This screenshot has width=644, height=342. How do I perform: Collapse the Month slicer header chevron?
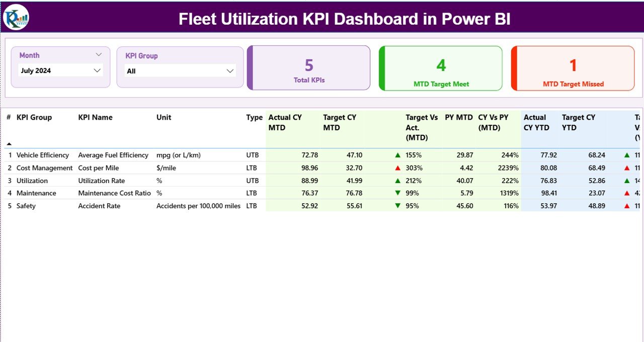[x=99, y=55]
